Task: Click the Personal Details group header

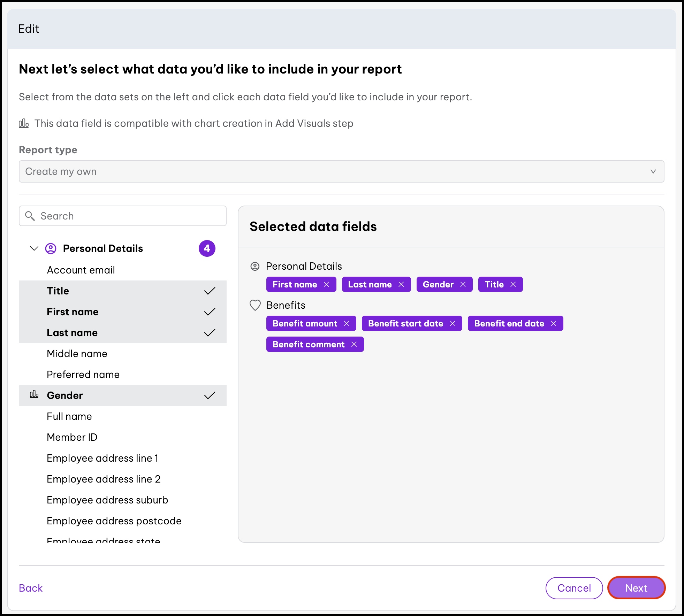Action: (103, 248)
